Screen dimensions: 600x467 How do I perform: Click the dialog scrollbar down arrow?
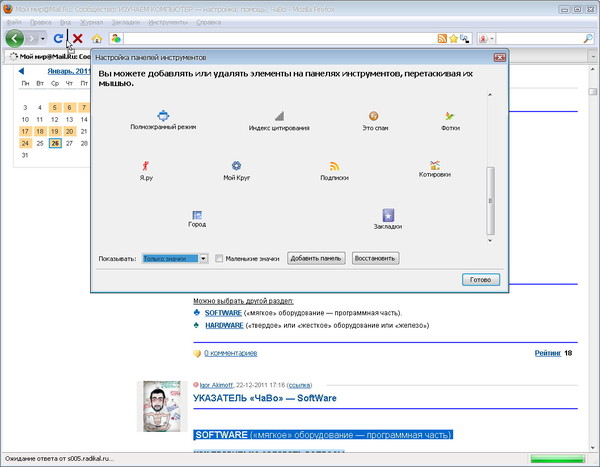(x=490, y=240)
